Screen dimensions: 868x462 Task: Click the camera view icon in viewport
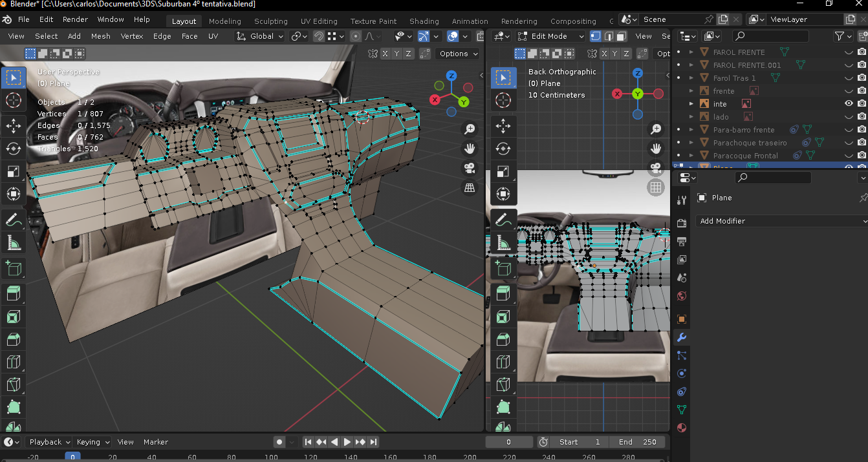coord(470,168)
